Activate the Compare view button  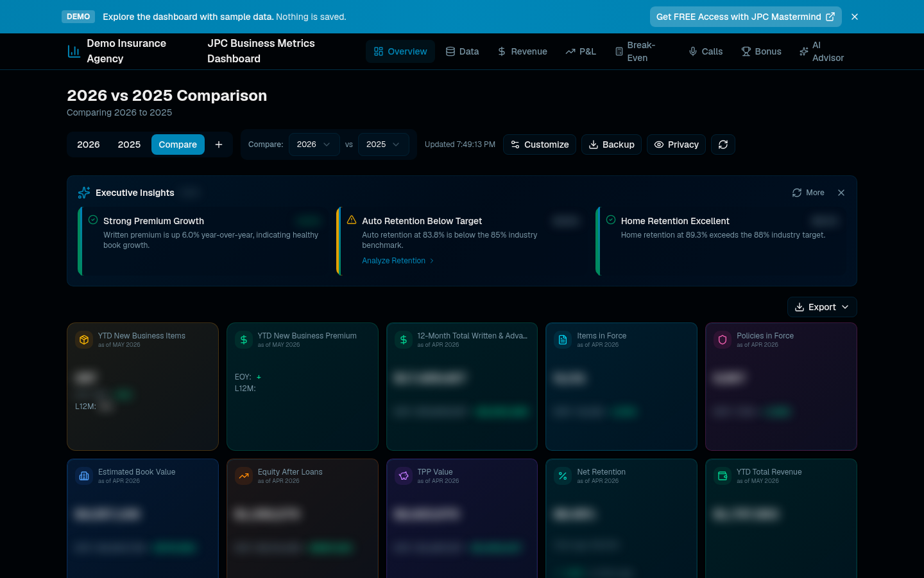click(178, 144)
